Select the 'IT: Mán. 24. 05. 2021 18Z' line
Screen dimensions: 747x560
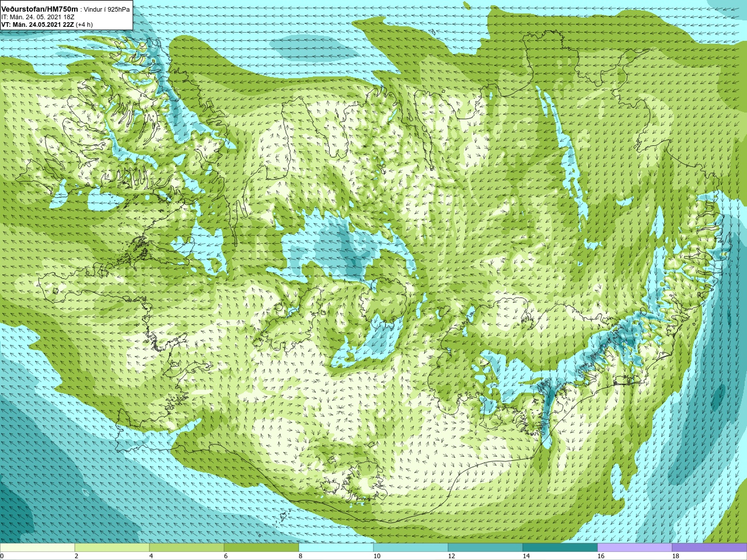(38, 17)
